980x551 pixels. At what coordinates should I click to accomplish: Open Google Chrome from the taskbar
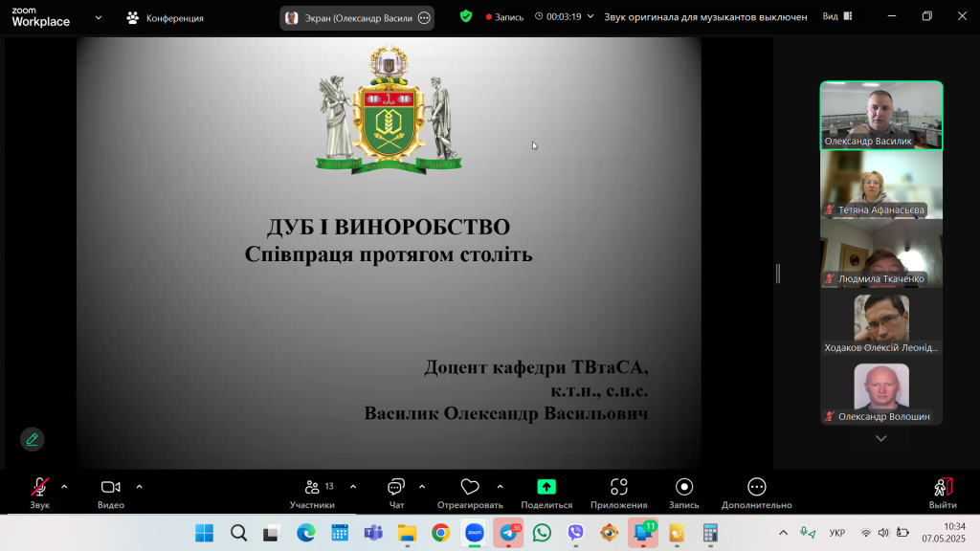click(x=440, y=533)
